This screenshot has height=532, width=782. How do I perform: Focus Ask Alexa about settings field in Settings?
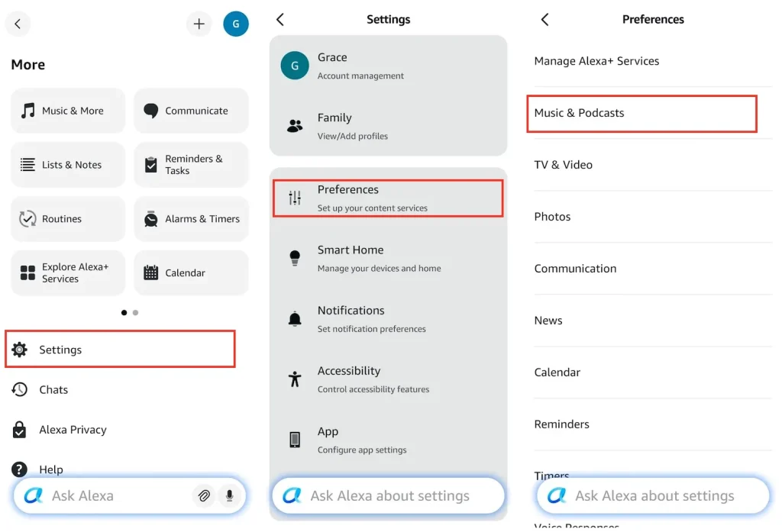[389, 495]
